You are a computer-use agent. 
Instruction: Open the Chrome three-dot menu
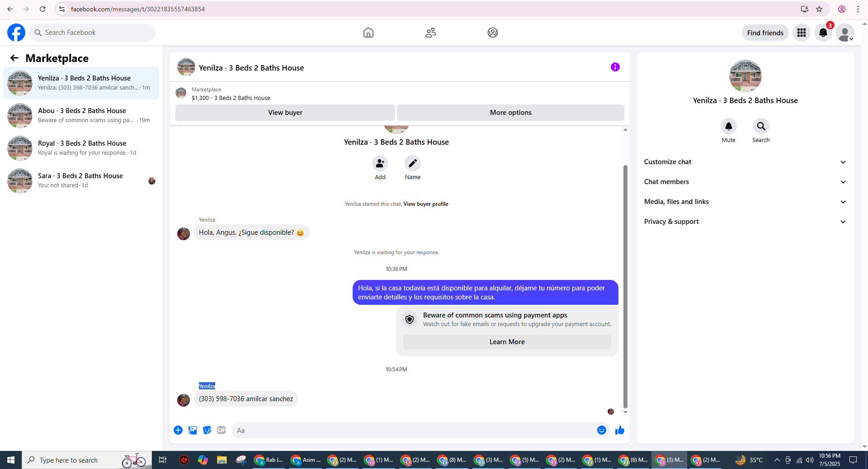[858, 9]
